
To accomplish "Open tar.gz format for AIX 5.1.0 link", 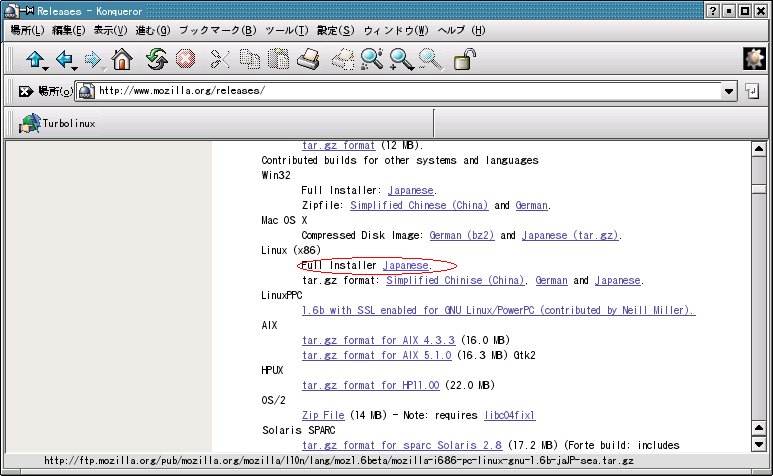I will click(x=377, y=355).
